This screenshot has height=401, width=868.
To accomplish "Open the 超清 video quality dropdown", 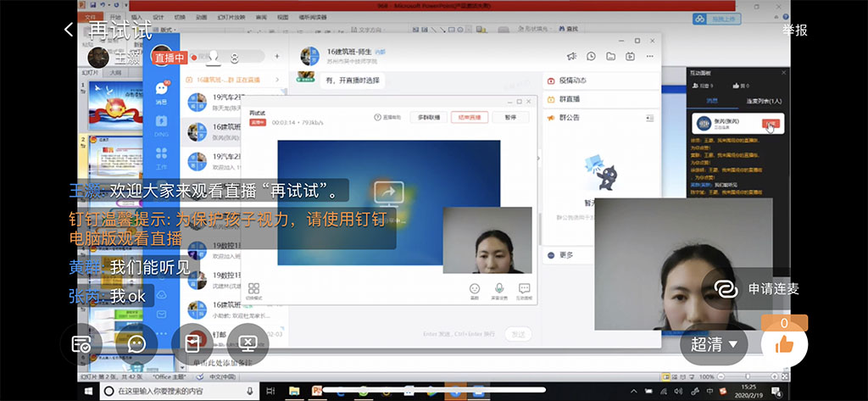I will pos(714,344).
